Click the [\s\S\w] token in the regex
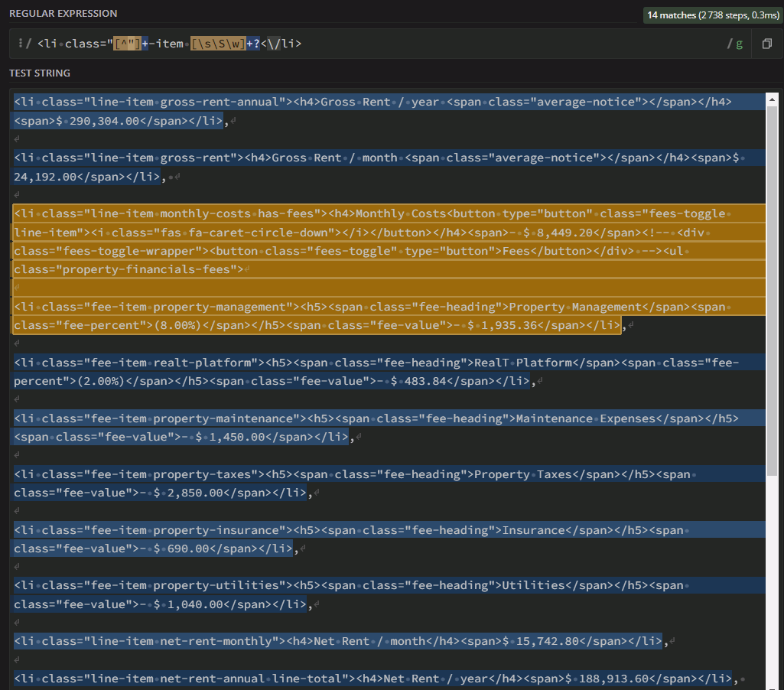The height and width of the screenshot is (690, 784). [218, 44]
